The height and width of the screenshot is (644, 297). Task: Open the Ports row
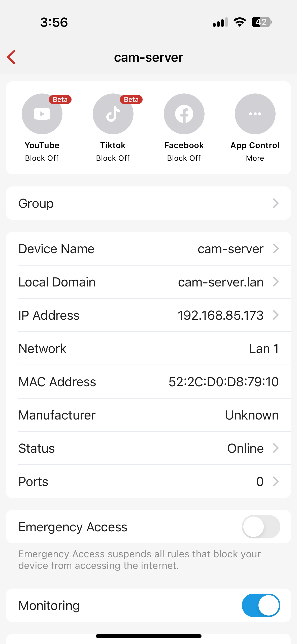coord(149,481)
